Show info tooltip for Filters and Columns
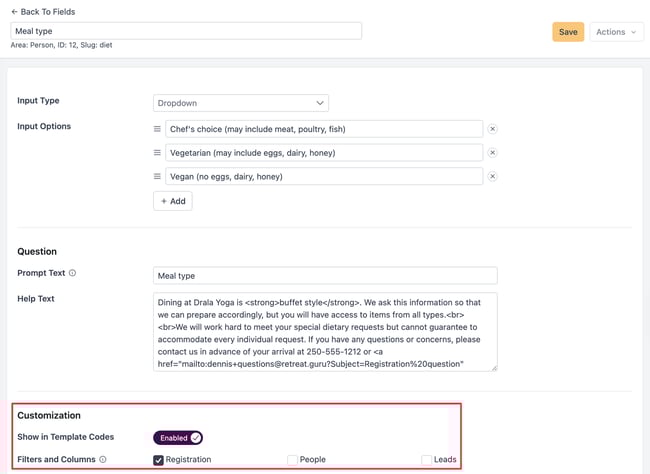 103,459
